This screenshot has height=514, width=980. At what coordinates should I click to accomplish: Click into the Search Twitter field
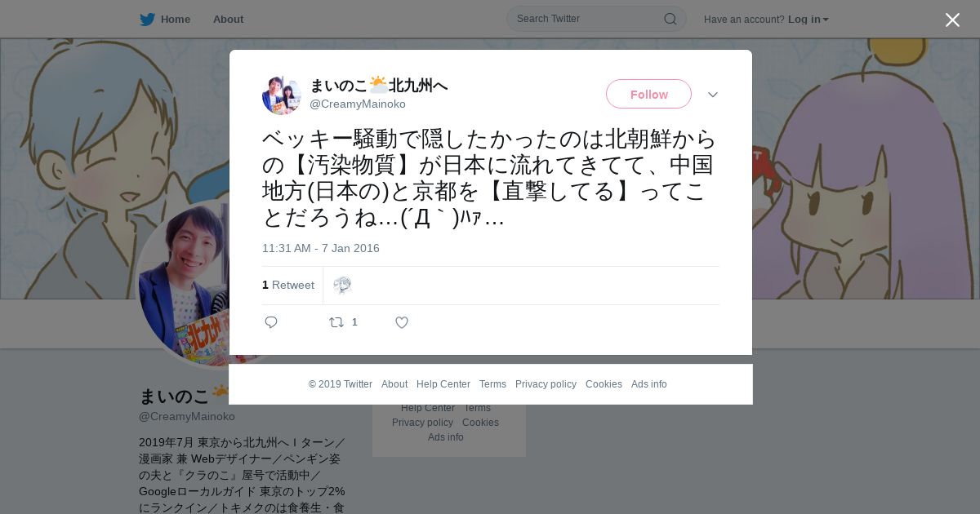click(x=588, y=19)
